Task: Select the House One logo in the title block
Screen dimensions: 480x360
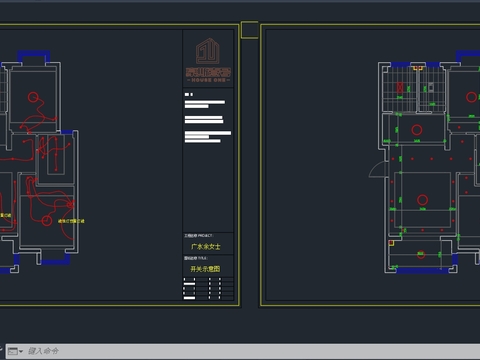Action: click(x=208, y=60)
